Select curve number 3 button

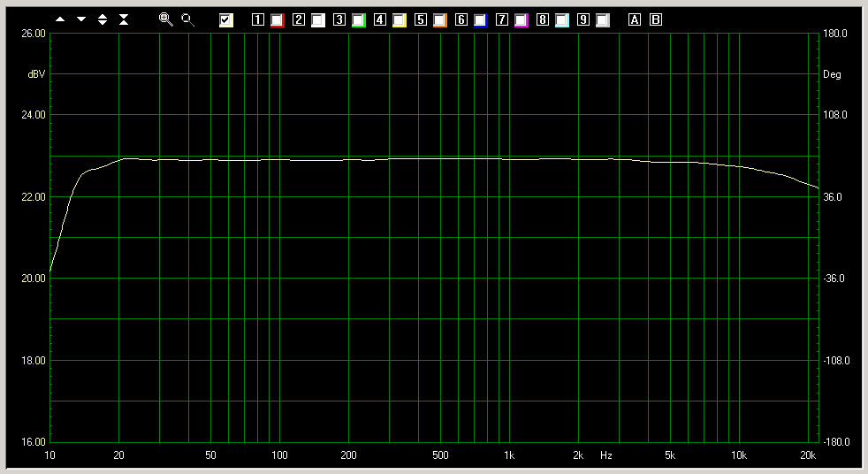point(339,20)
